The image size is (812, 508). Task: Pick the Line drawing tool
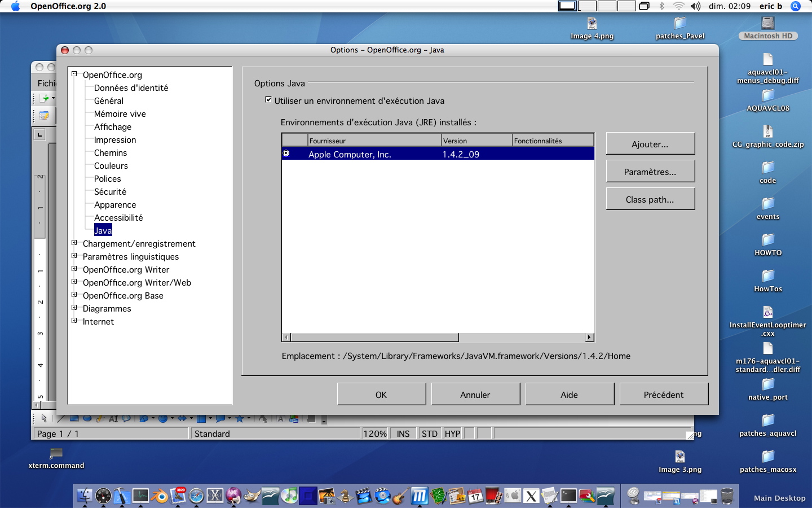[x=60, y=418]
